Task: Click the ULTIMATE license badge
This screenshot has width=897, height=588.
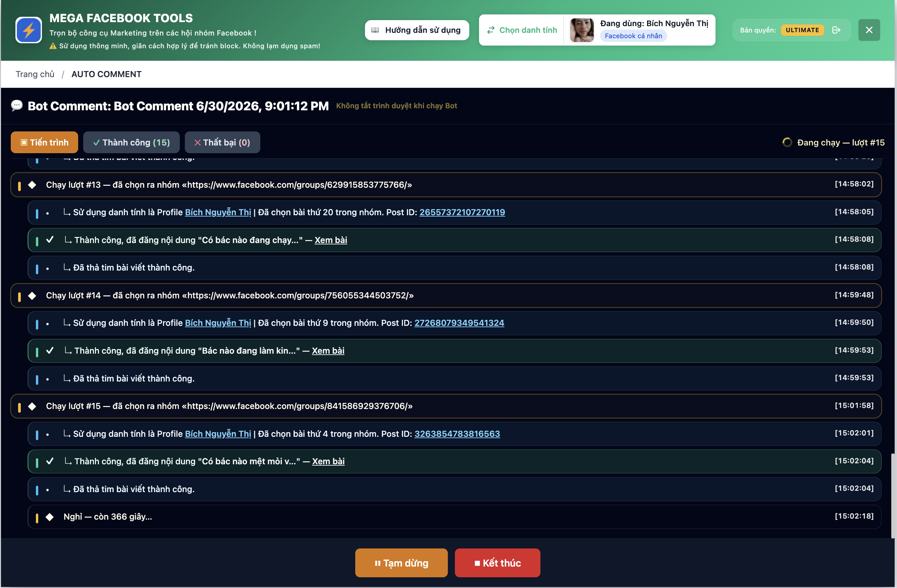Action: tap(802, 30)
